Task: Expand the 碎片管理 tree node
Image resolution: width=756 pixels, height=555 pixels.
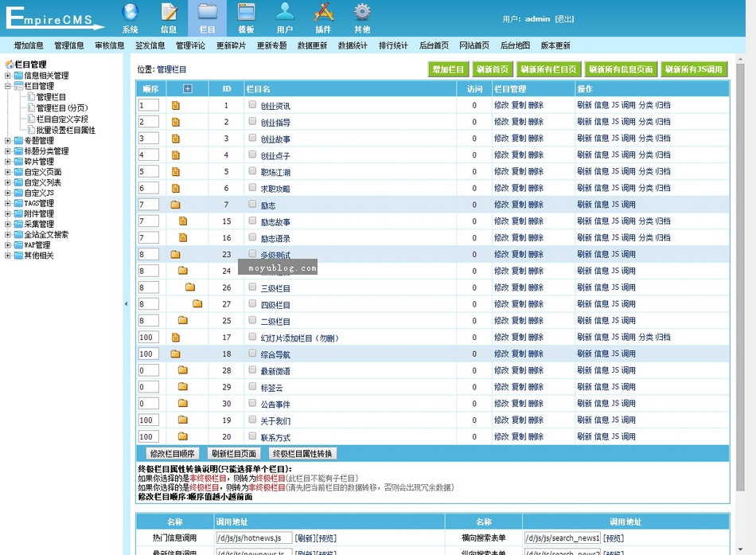Action: coord(8,162)
